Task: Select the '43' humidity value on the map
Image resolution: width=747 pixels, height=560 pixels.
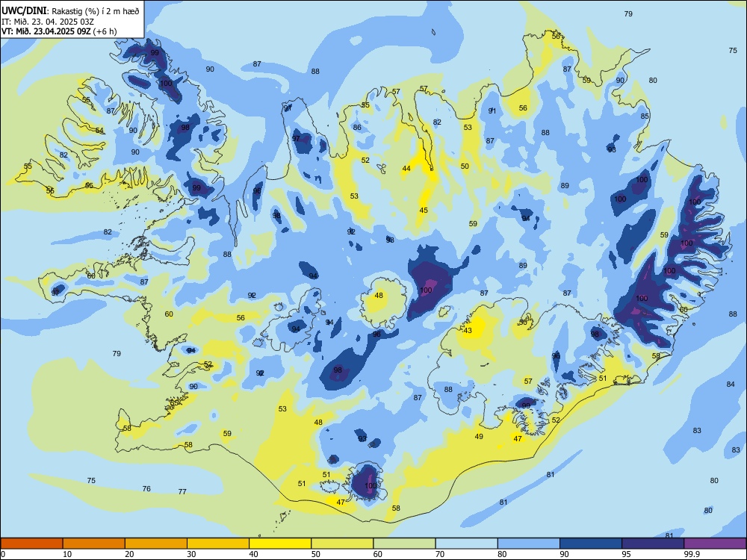Action: click(x=468, y=331)
